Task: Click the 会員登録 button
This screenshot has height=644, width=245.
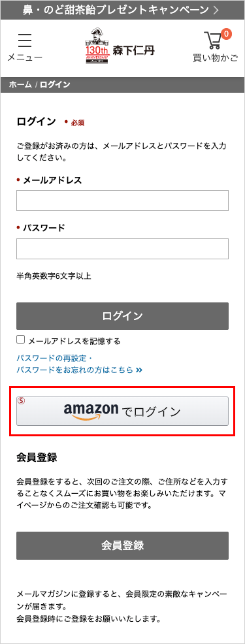Action: [x=123, y=545]
